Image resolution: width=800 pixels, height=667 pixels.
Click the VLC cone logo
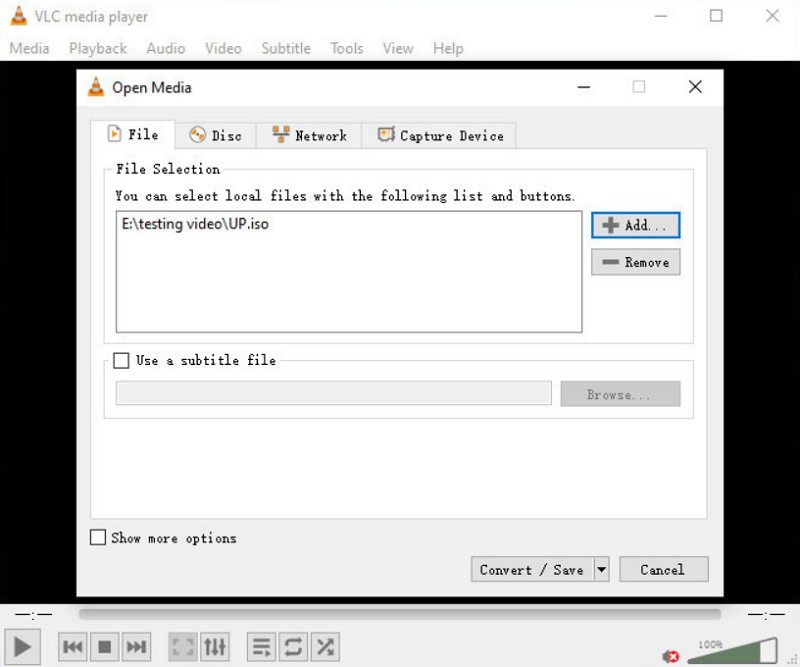click(x=17, y=16)
